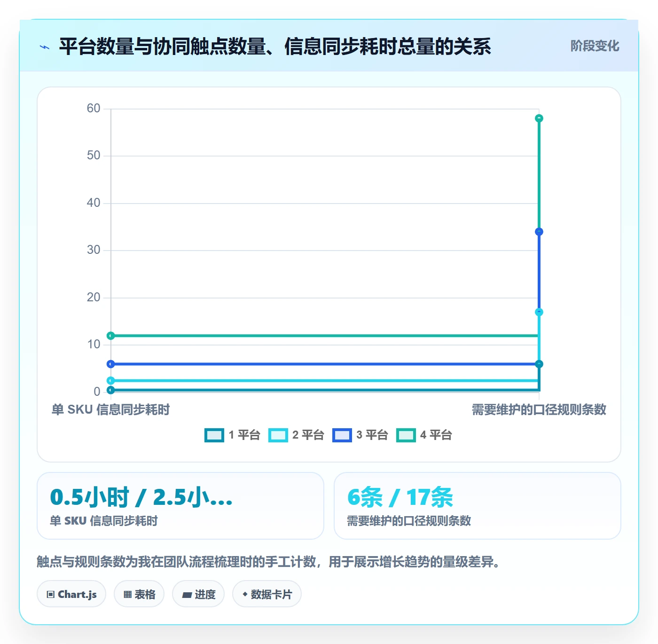Click the 4 平台 left data point at 12

(x=111, y=336)
